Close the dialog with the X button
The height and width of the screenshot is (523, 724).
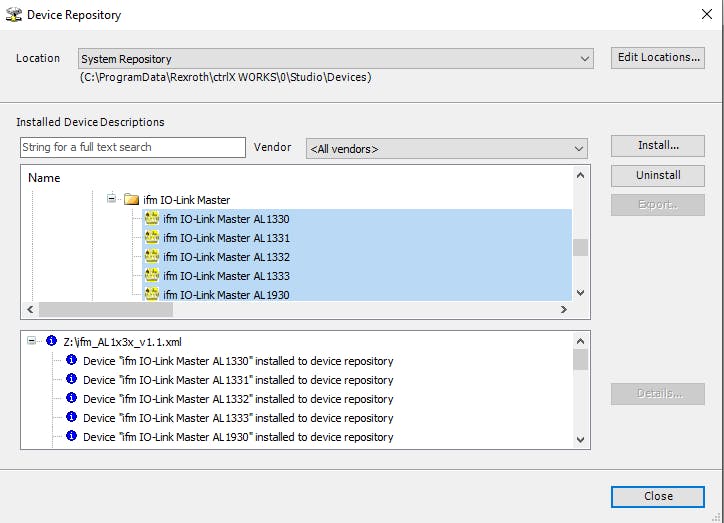(707, 14)
